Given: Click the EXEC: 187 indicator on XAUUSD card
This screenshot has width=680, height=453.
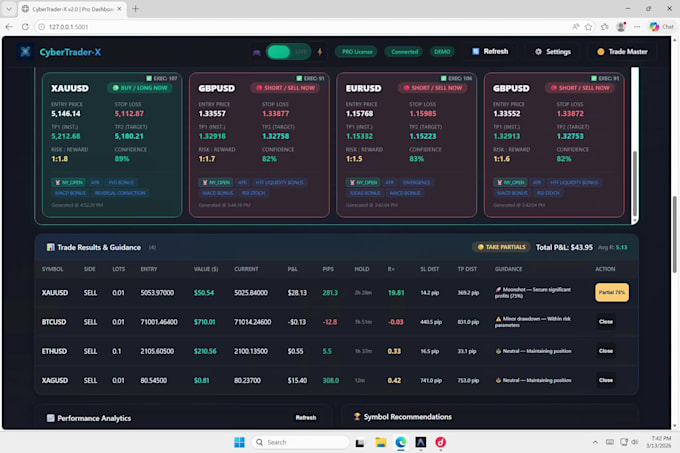Looking at the screenshot, I should pos(162,78).
